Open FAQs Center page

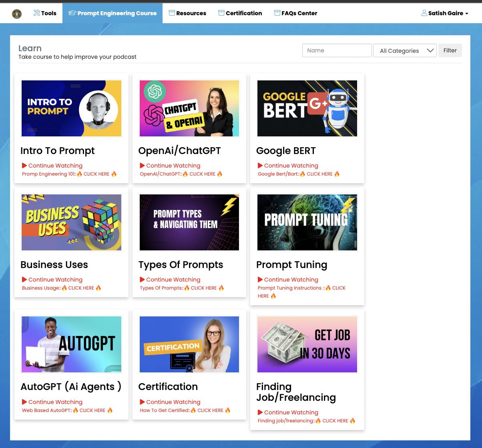295,13
